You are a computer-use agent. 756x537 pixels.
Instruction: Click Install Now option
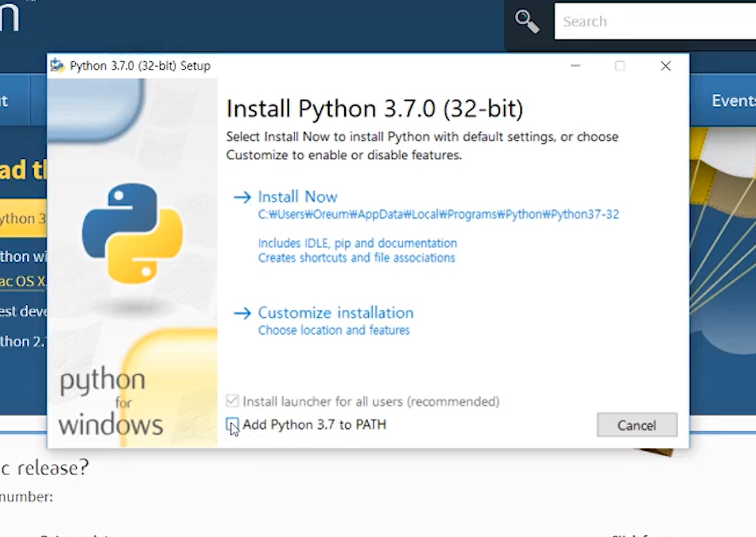298,197
